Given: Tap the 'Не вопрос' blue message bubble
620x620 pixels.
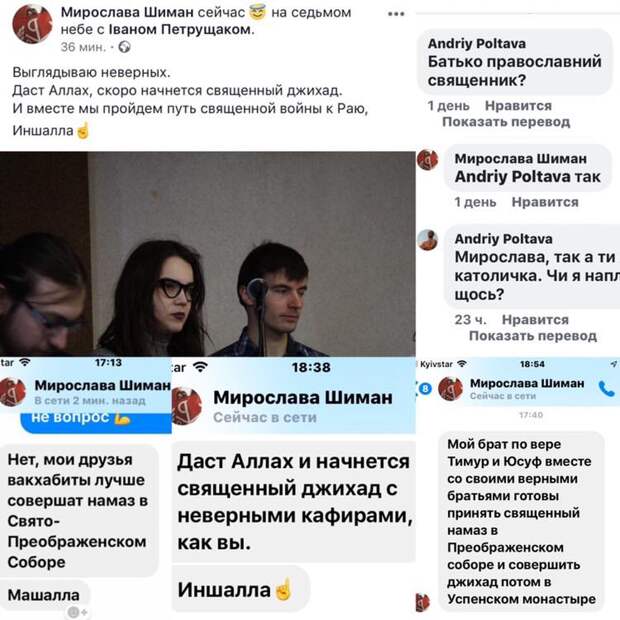Looking at the screenshot, I should [96, 423].
